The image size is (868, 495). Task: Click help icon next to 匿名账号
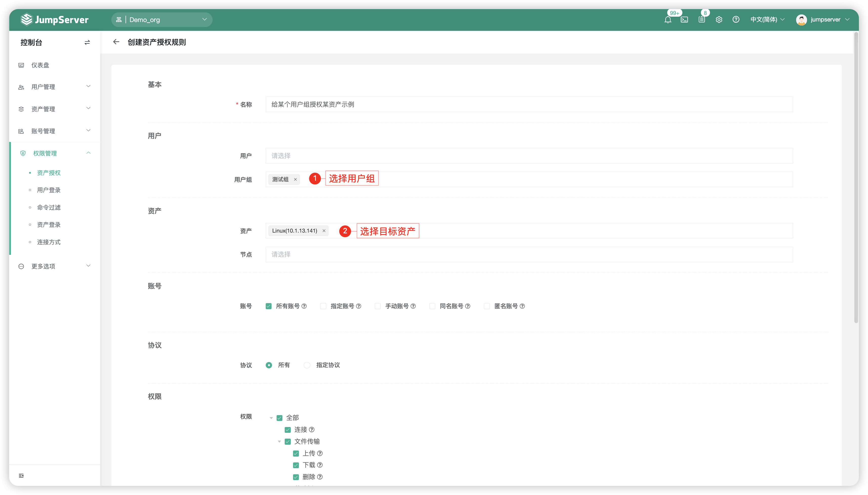(522, 306)
